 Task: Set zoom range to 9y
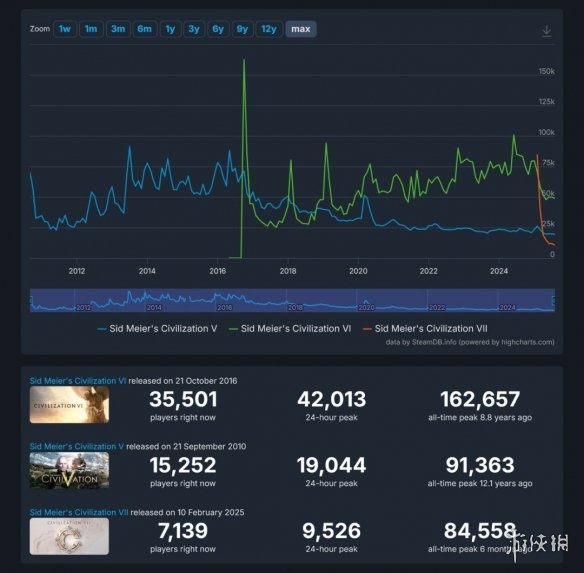click(x=242, y=29)
